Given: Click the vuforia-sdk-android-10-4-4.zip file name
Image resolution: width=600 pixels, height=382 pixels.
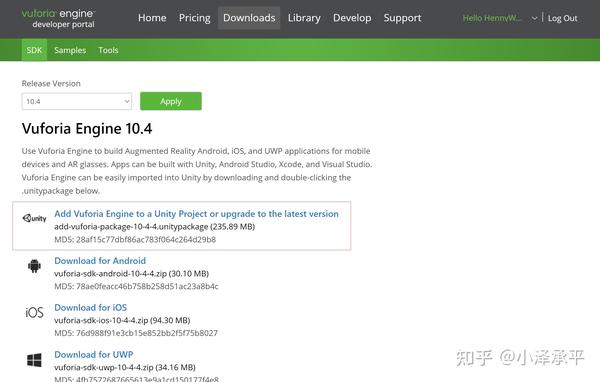Looking at the screenshot, I should tap(111, 274).
